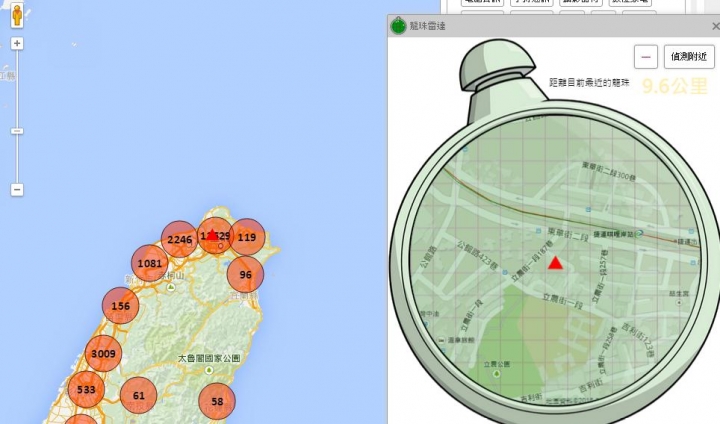Open the 58 cluster marker
Screen dimensions: 720x424
217,401
